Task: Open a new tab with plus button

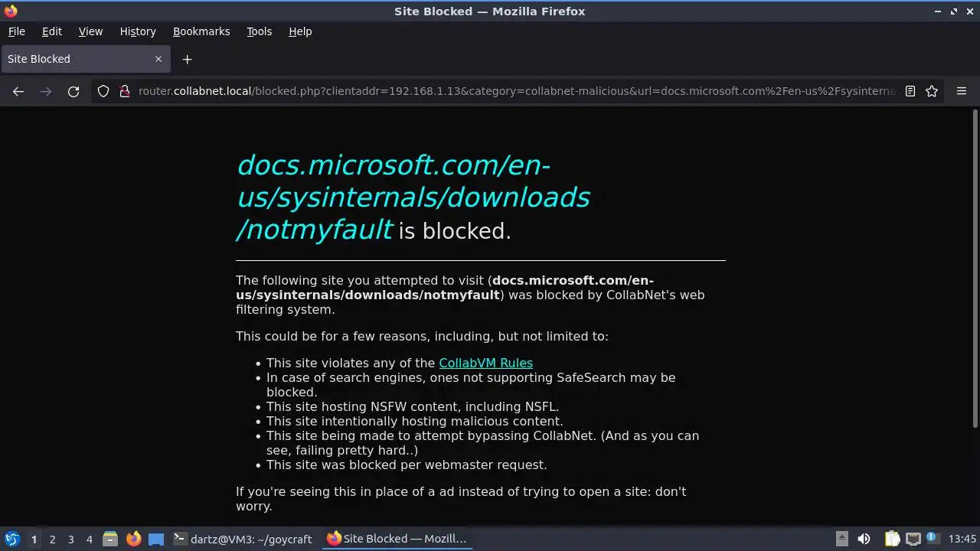Action: tap(187, 59)
